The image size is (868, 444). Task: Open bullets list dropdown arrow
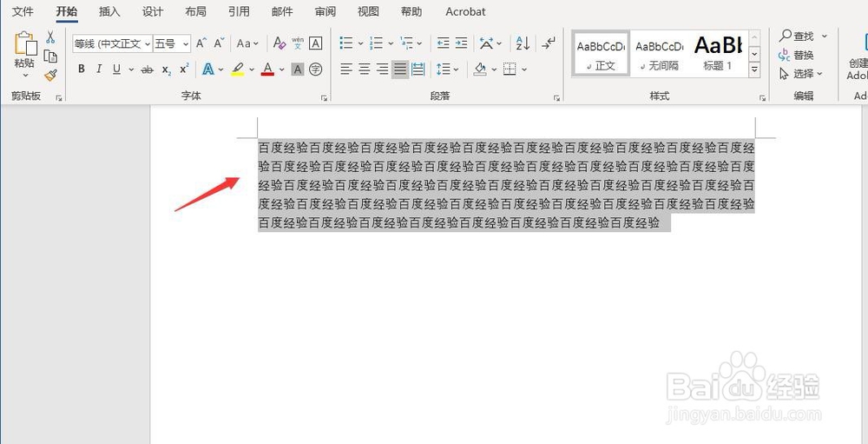pyautogui.click(x=360, y=43)
